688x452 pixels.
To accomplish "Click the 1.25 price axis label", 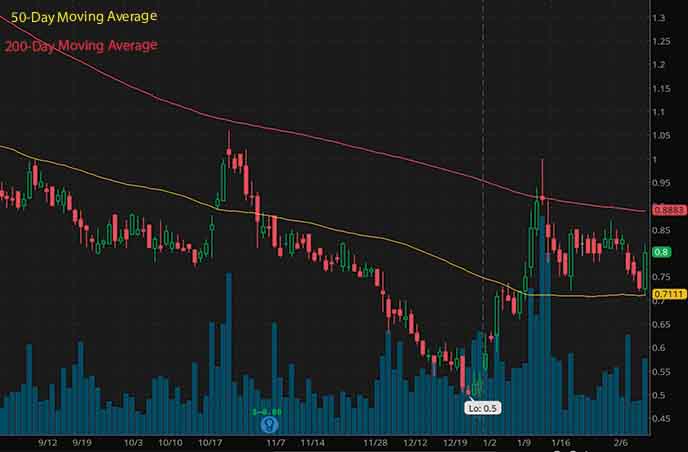I will (661, 42).
